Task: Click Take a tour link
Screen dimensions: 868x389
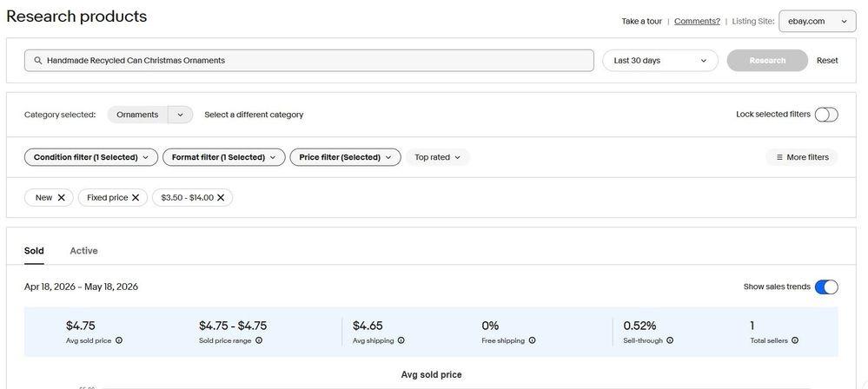Action: coord(641,21)
